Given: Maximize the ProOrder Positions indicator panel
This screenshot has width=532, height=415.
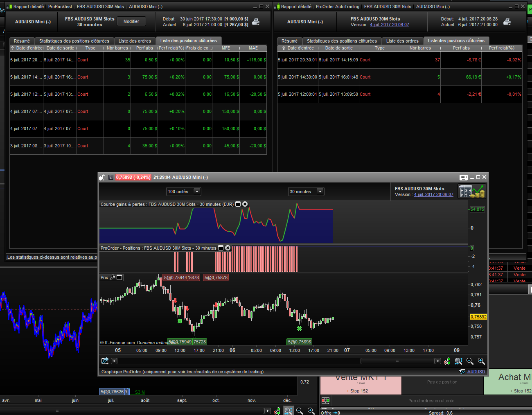Looking at the screenshot, I should click(221, 248).
